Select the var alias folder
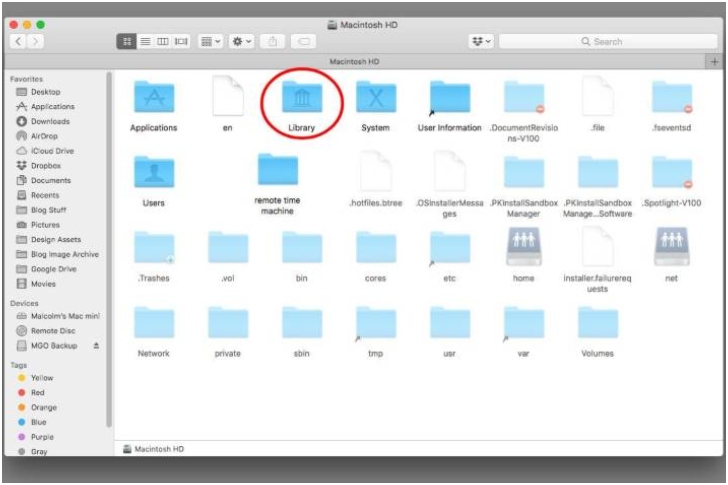728x485 pixels. pyautogui.click(x=524, y=323)
